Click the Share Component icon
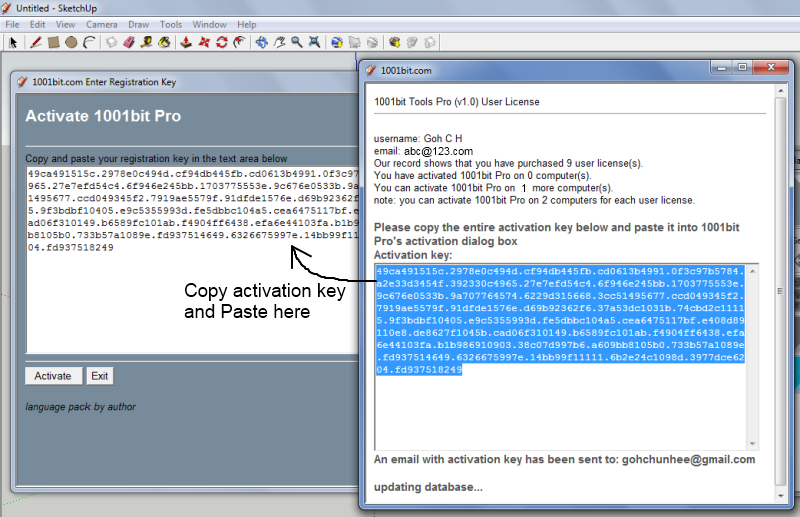This screenshot has height=517, width=800. (x=430, y=42)
